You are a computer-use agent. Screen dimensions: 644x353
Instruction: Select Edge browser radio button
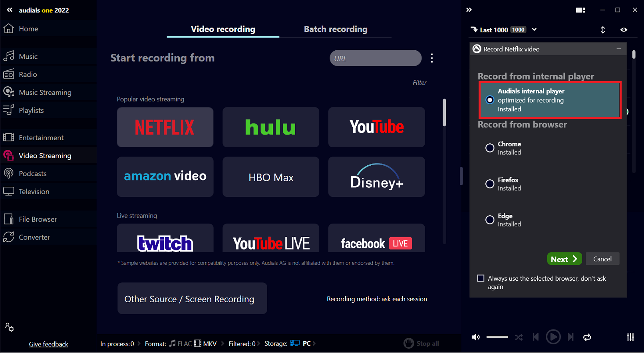click(x=490, y=220)
